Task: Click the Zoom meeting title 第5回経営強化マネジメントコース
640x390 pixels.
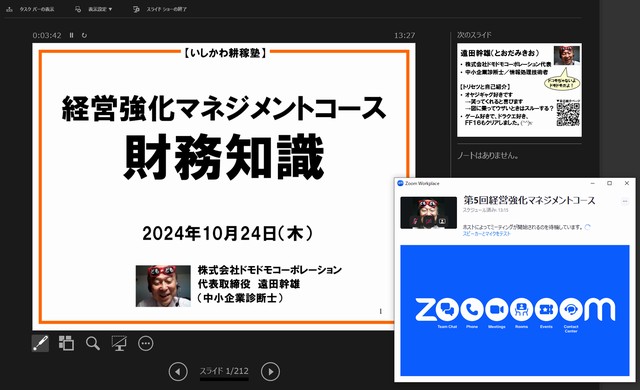Action: click(529, 200)
